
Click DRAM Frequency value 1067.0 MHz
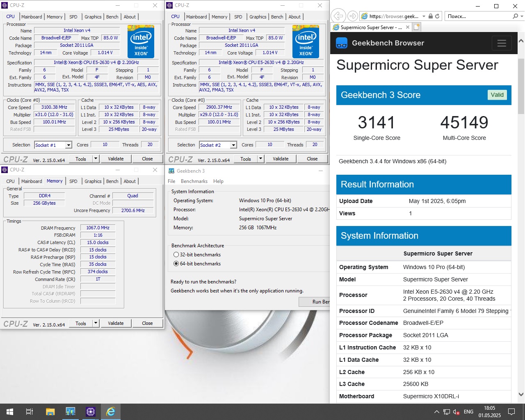(x=98, y=228)
